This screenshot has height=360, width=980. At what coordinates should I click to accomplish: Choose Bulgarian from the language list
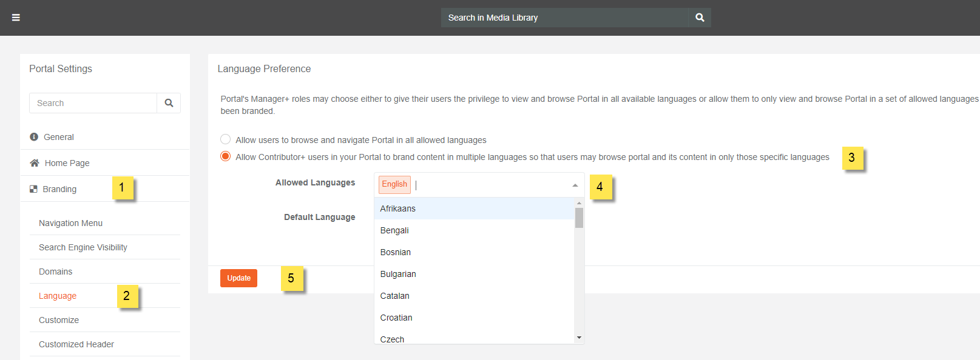point(398,274)
